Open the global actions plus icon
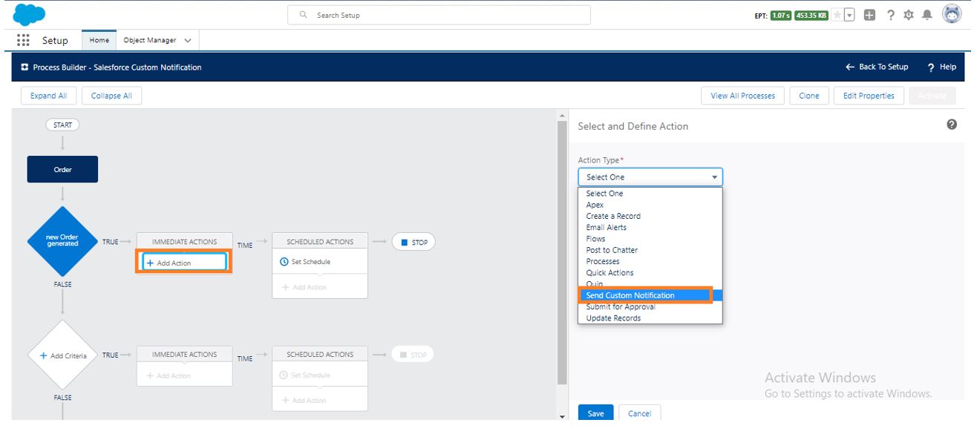This screenshot has width=980, height=437. pyautogui.click(x=869, y=15)
